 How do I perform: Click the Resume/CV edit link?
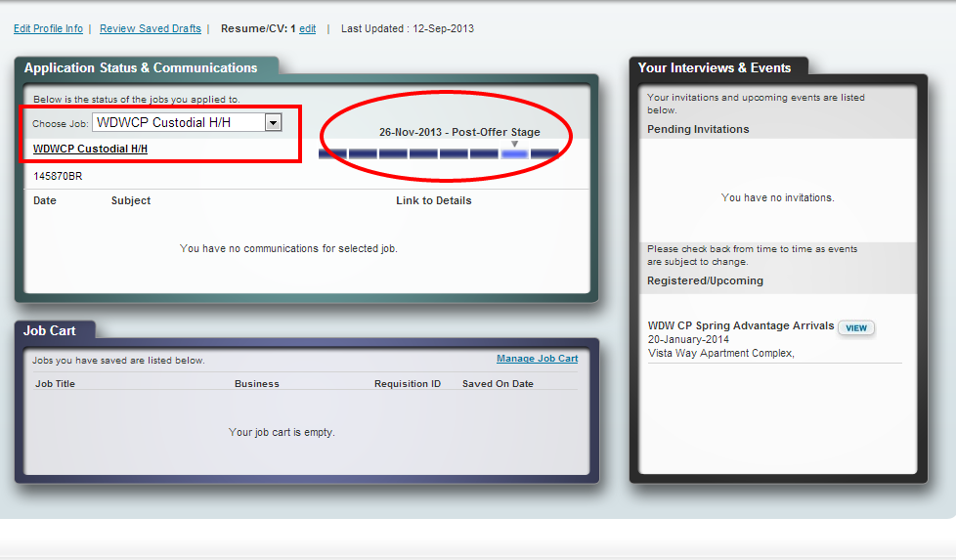coord(307,28)
